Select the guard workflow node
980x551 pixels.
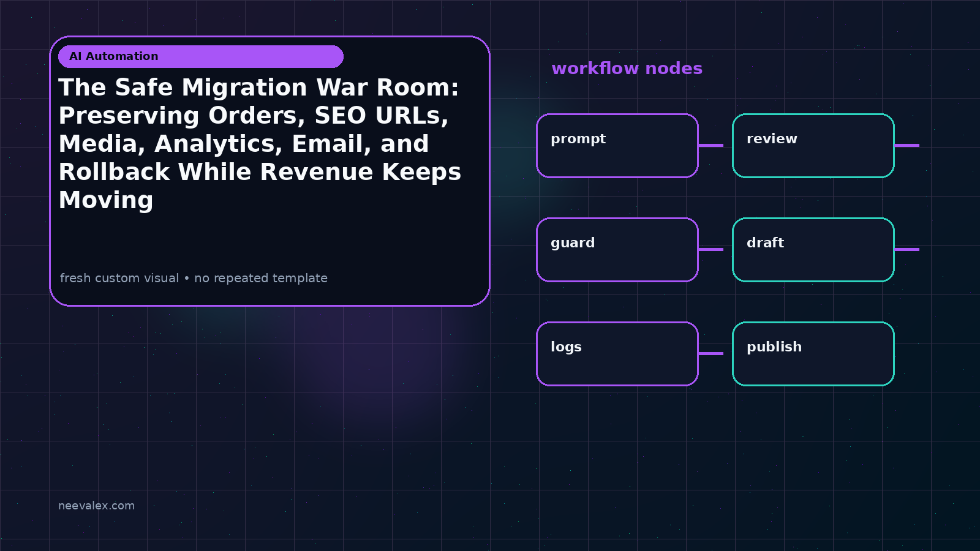coord(617,250)
